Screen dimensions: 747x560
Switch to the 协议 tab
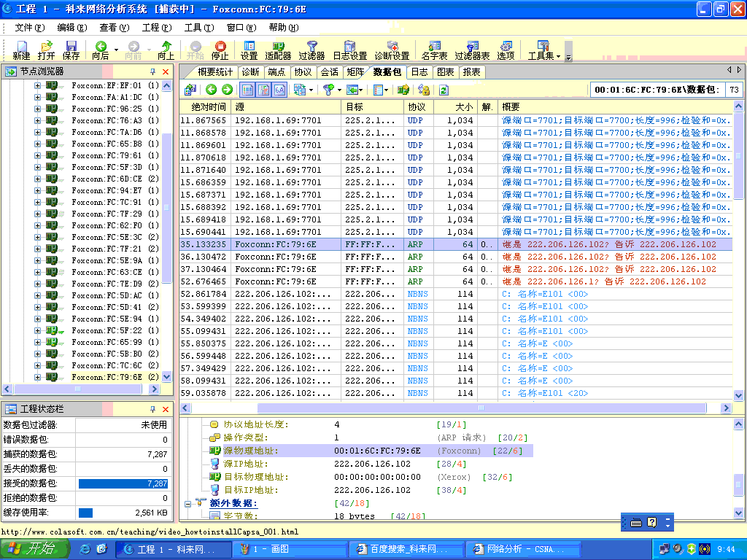point(303,72)
